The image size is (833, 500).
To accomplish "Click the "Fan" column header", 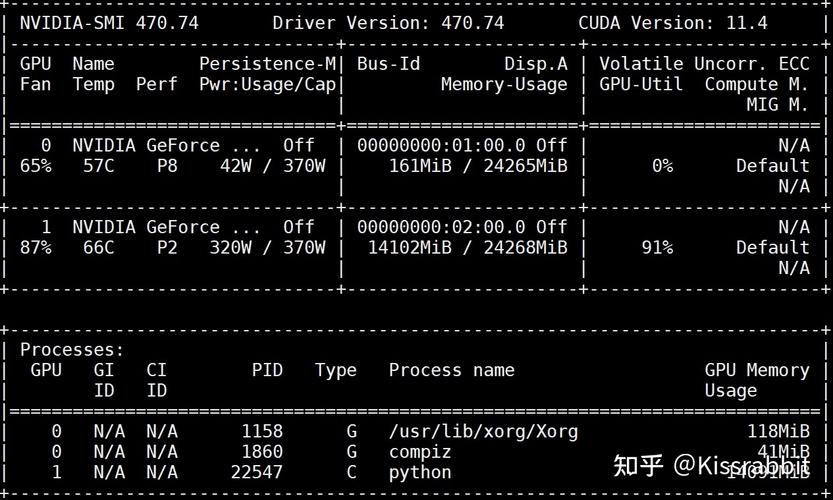I will coord(35,84).
